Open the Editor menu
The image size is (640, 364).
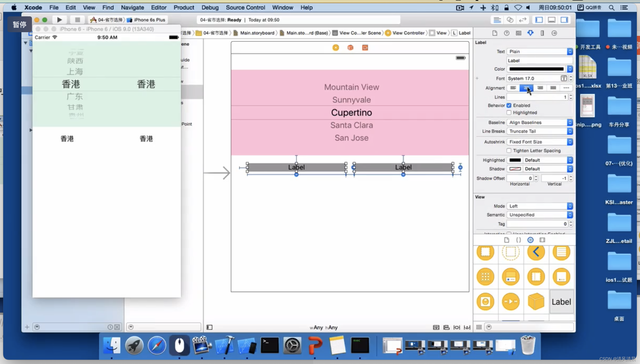click(159, 7)
